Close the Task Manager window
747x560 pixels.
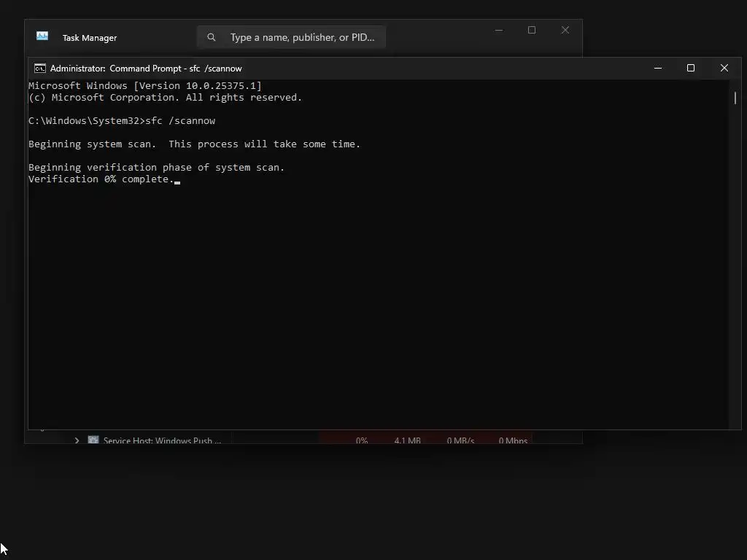pyautogui.click(x=565, y=30)
